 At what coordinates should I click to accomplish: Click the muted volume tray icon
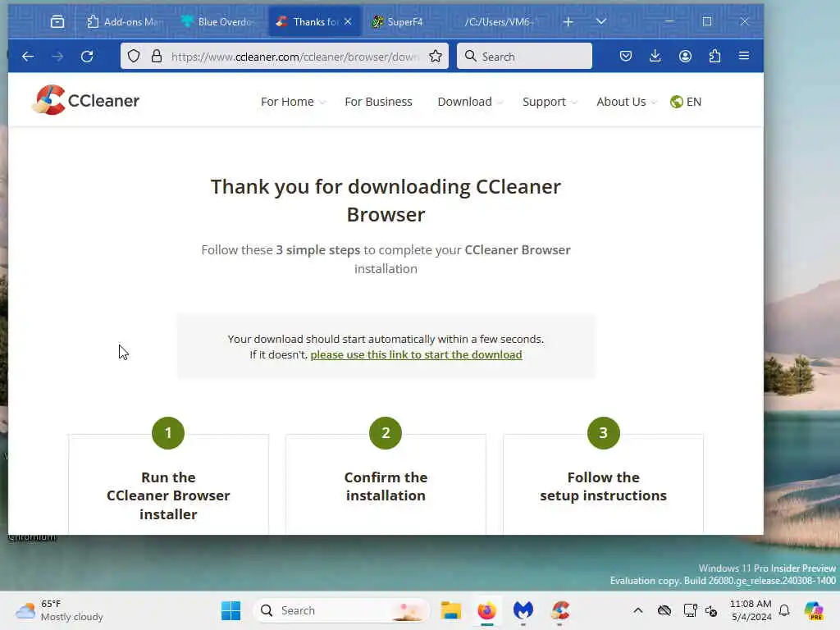pyautogui.click(x=711, y=610)
